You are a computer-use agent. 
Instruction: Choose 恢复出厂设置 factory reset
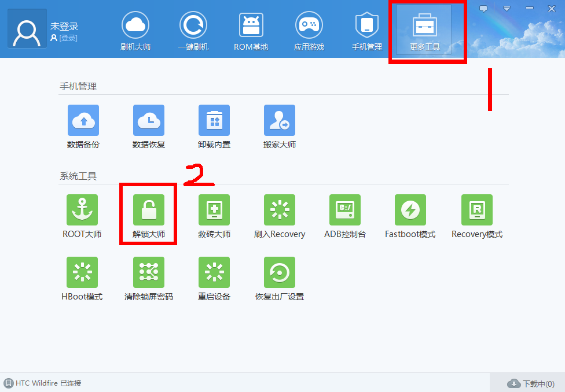(x=279, y=272)
